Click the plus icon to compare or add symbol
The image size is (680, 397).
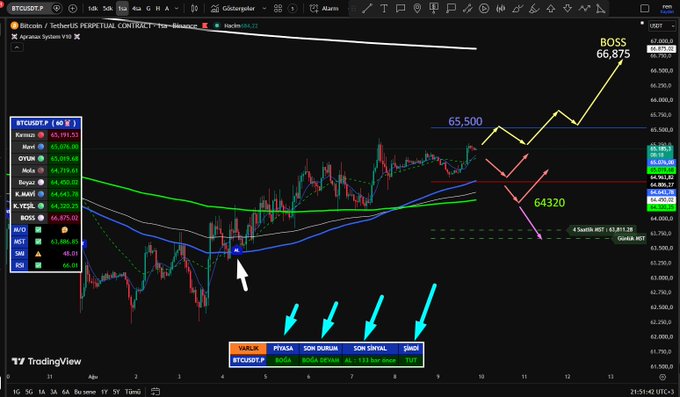click(72, 8)
